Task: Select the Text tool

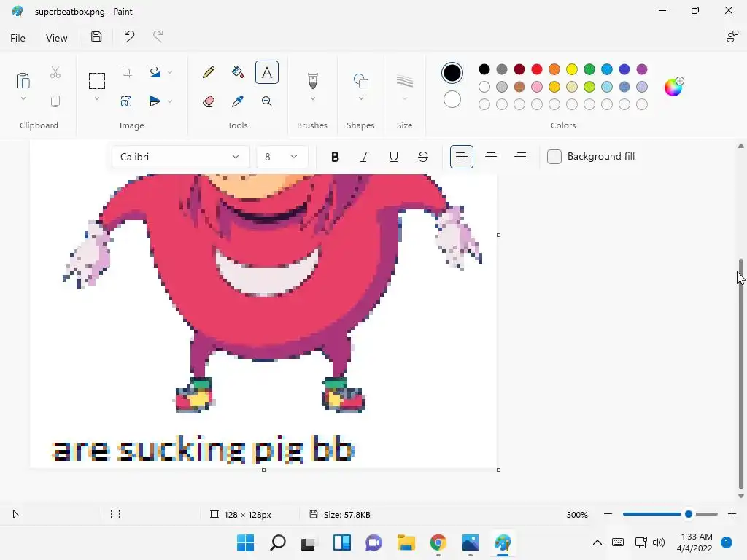Action: [267, 72]
